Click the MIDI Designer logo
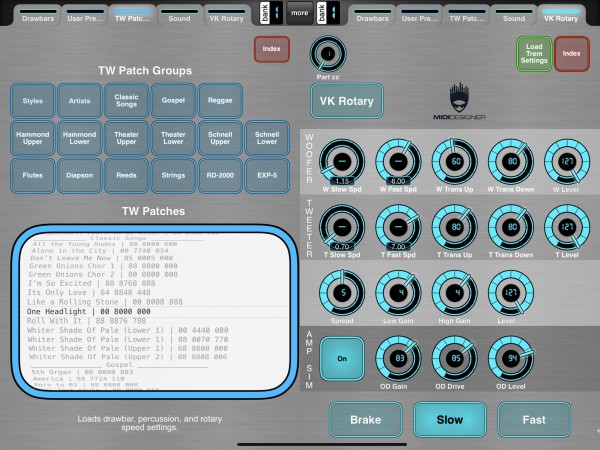Image resolution: width=600 pixels, height=450 pixels. 459,101
